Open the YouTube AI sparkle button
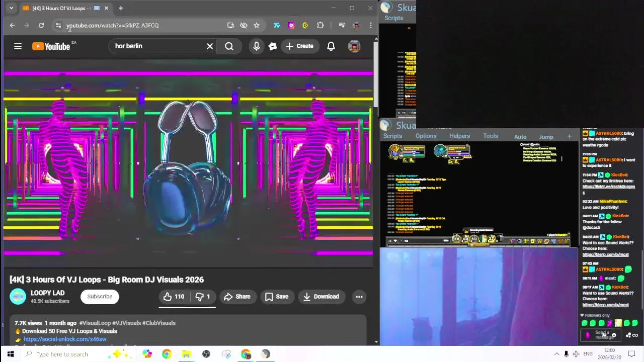 click(x=273, y=46)
